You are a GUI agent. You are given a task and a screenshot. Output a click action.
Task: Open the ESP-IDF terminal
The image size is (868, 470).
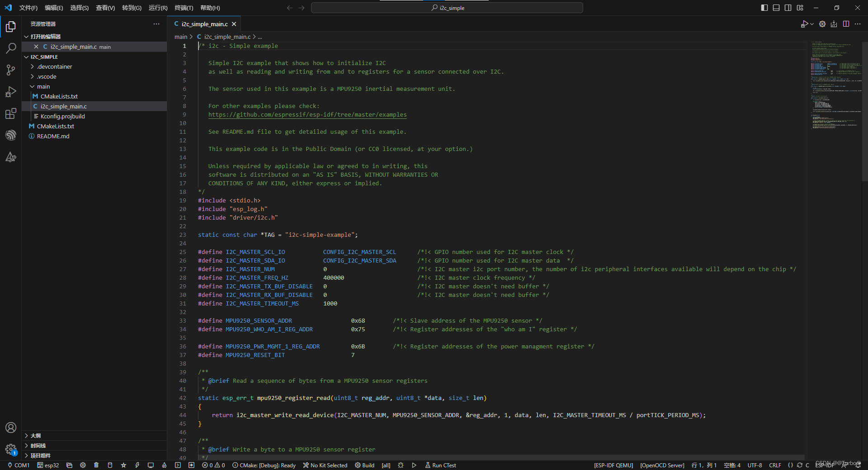tap(178, 465)
